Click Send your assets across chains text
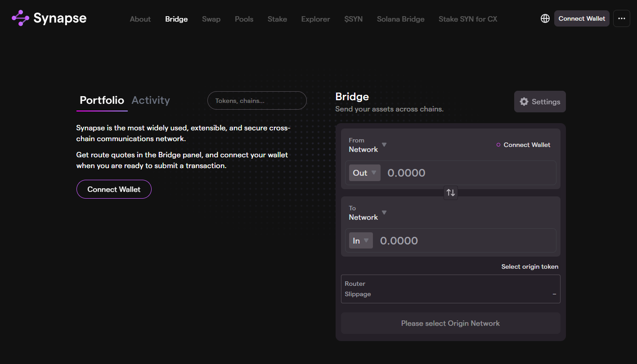Screen dimensions: 637x364 click(390, 109)
